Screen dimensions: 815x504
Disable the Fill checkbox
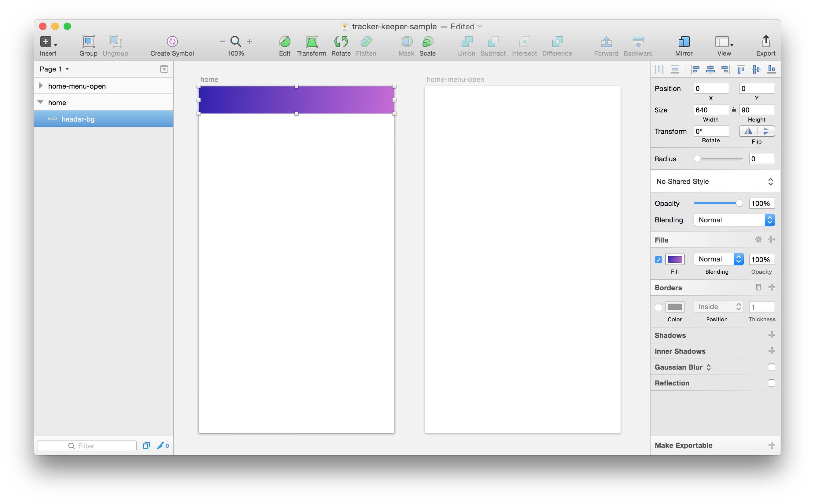[658, 259]
